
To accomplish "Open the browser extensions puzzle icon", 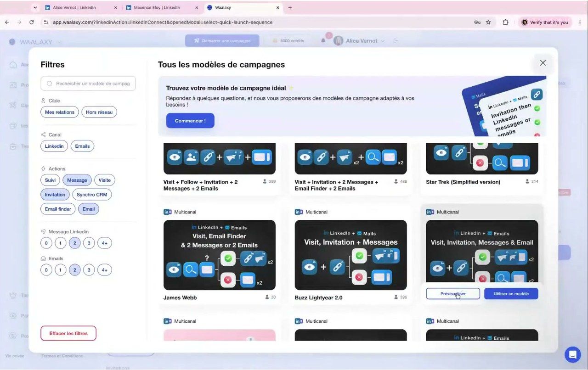I will coord(505,22).
